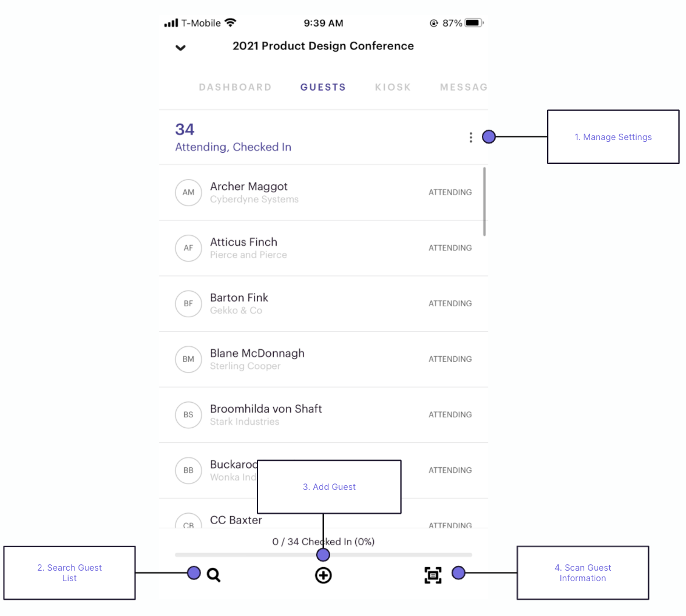Open the KIOSK tab

393,87
